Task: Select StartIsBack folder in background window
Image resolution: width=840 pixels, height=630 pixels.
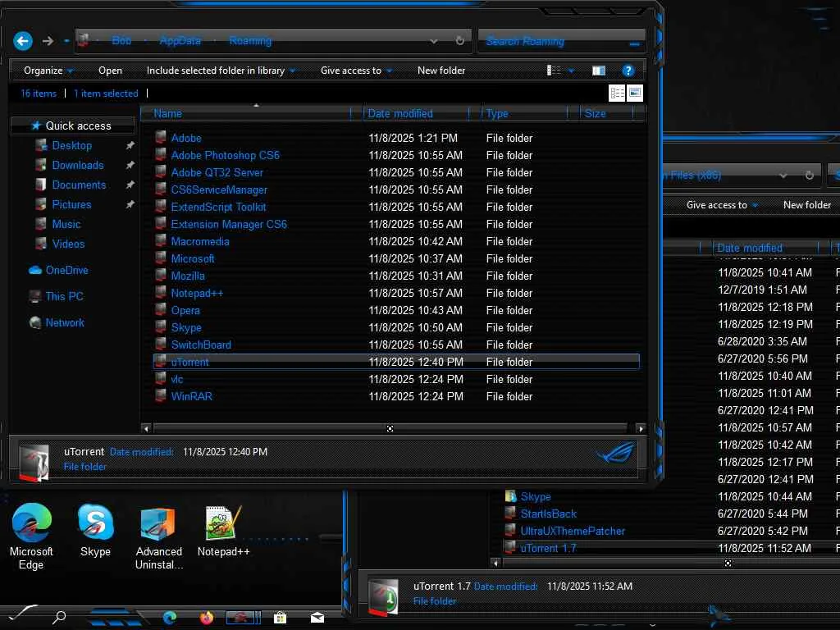Action: [x=549, y=514]
